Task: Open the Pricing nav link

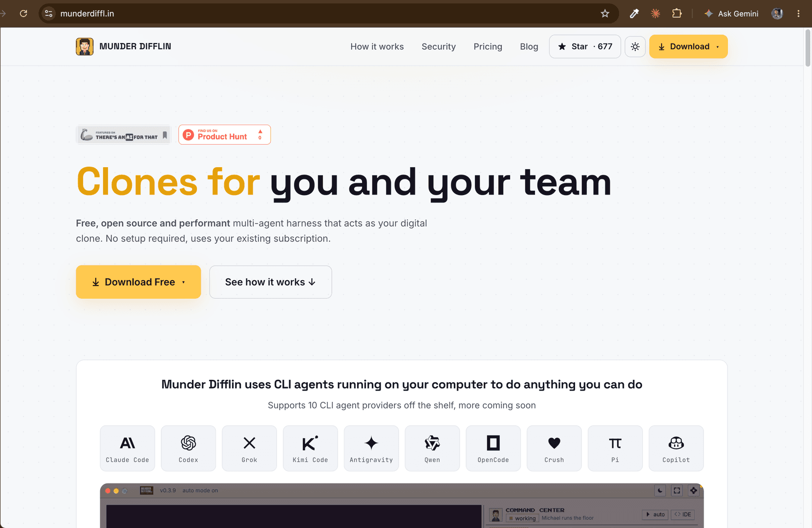Action: 488,46
